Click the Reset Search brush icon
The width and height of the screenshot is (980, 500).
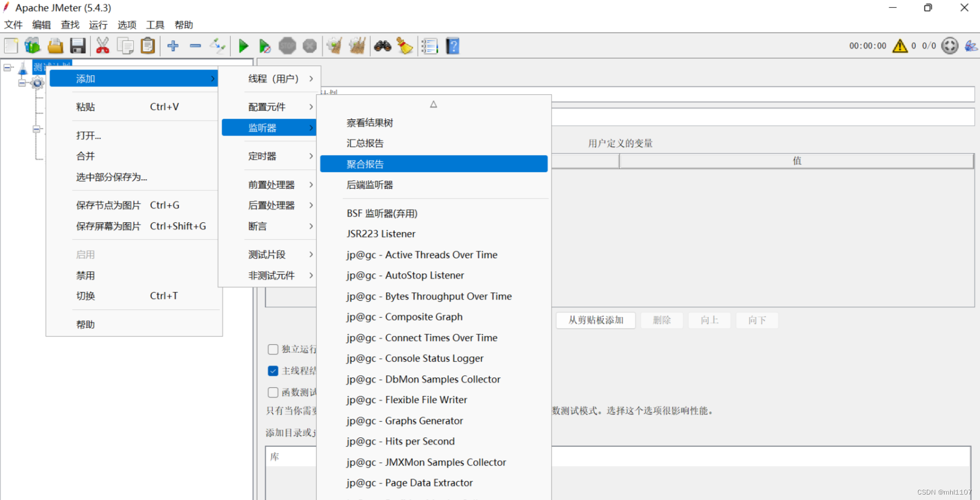pos(405,46)
